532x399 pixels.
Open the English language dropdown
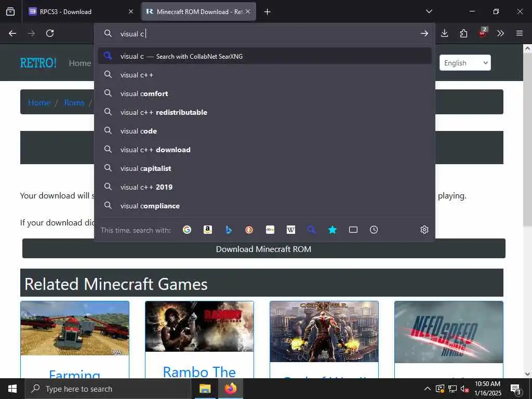[465, 63]
